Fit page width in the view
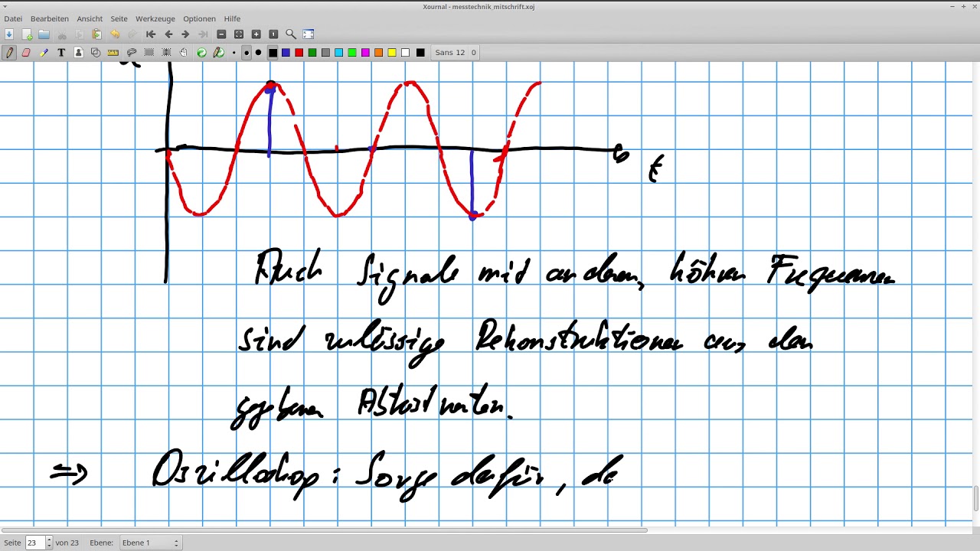 point(239,34)
